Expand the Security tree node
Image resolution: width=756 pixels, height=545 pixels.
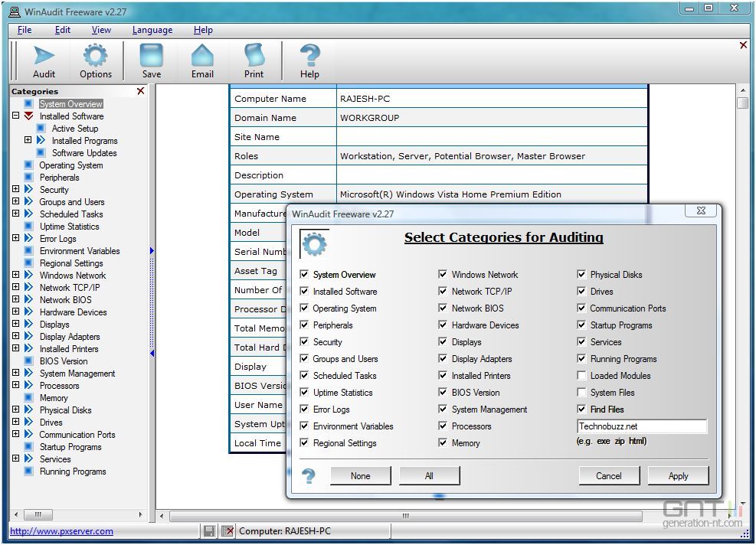tap(16, 189)
